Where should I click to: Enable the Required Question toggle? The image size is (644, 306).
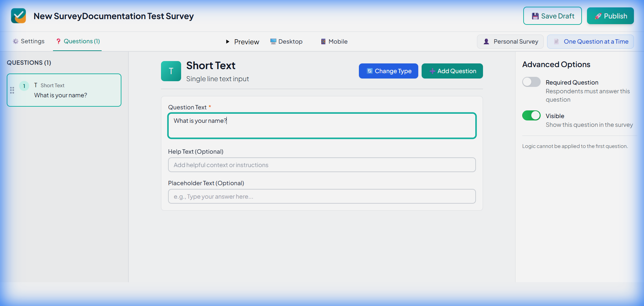click(531, 82)
